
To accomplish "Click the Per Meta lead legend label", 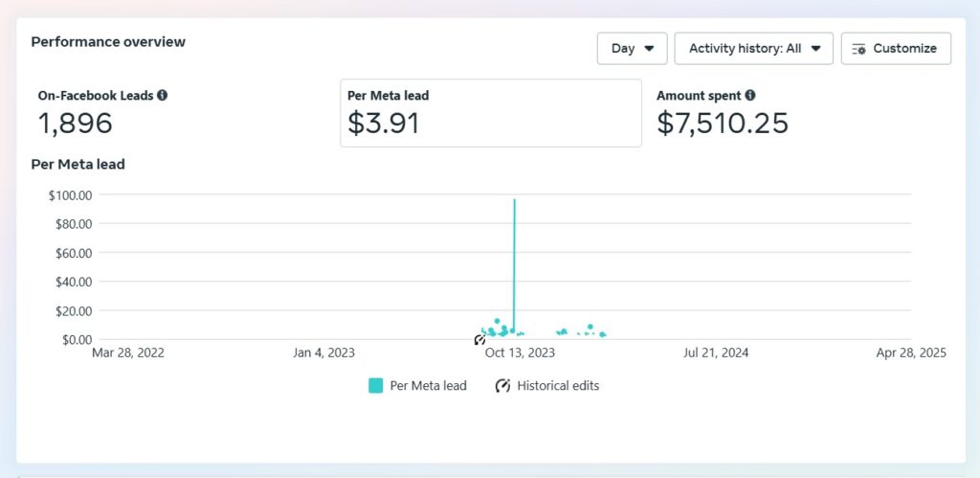I will [428, 385].
